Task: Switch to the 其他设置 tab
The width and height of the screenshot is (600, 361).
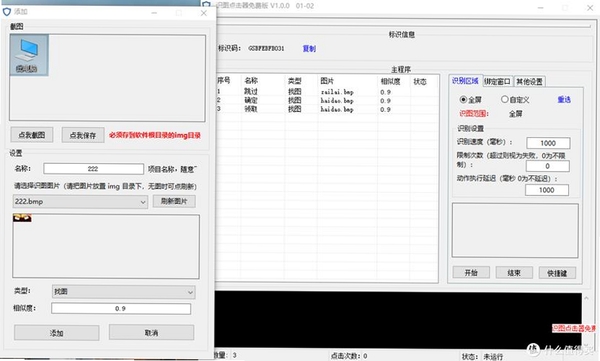Action: click(x=530, y=81)
